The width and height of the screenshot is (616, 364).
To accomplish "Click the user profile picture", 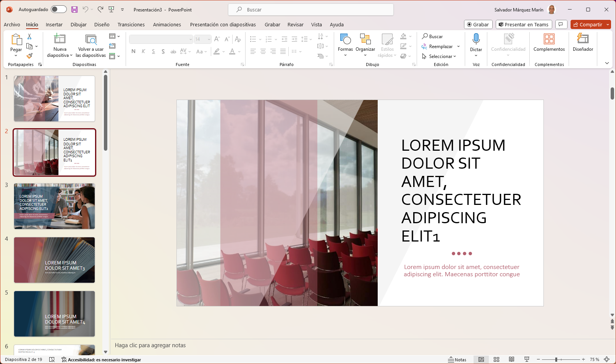I will click(x=551, y=10).
